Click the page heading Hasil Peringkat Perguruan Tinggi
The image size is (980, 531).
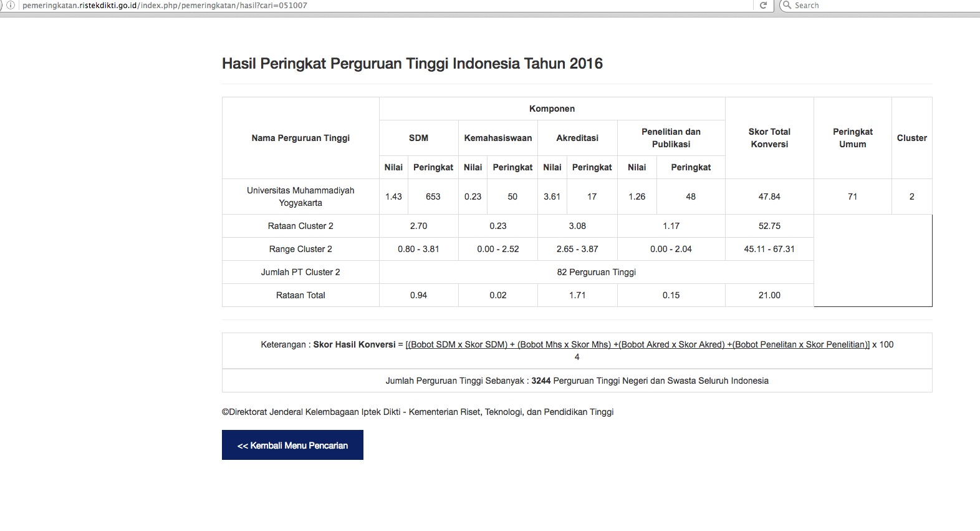412,64
